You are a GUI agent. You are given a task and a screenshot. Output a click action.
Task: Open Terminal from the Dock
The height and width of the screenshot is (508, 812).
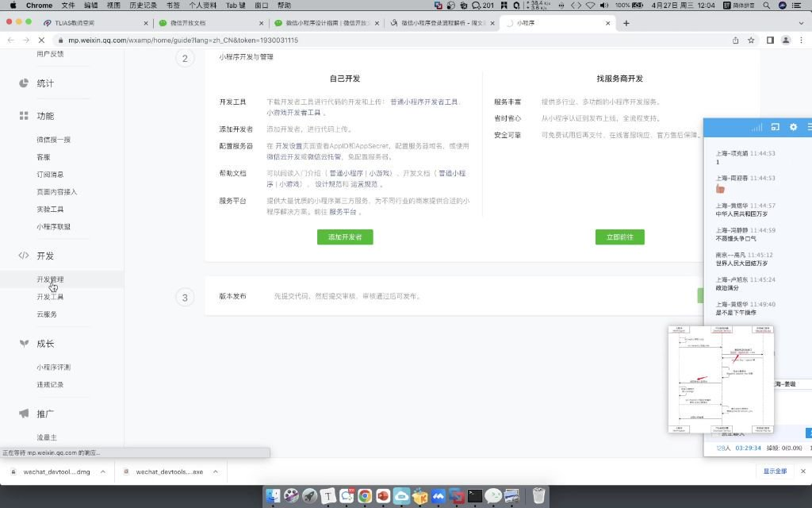click(x=475, y=495)
